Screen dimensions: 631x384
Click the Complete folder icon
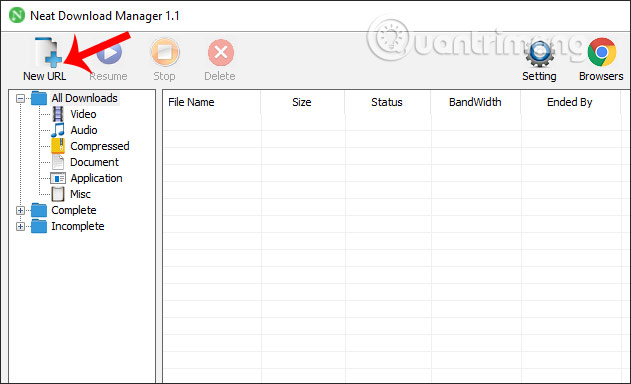pyautogui.click(x=39, y=210)
